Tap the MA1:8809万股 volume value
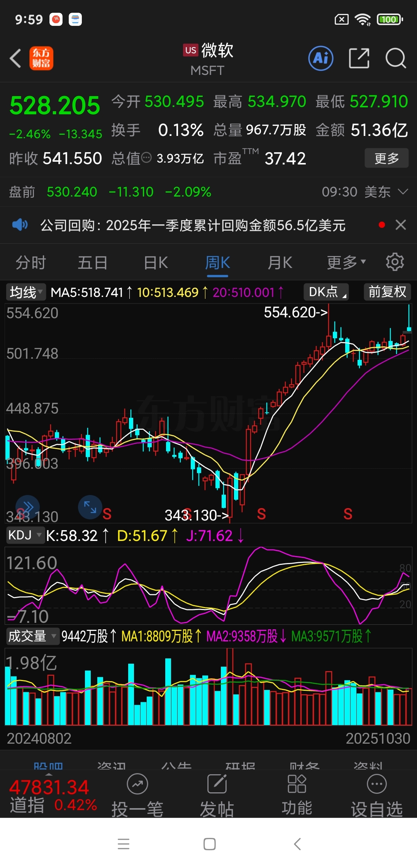 (x=157, y=636)
